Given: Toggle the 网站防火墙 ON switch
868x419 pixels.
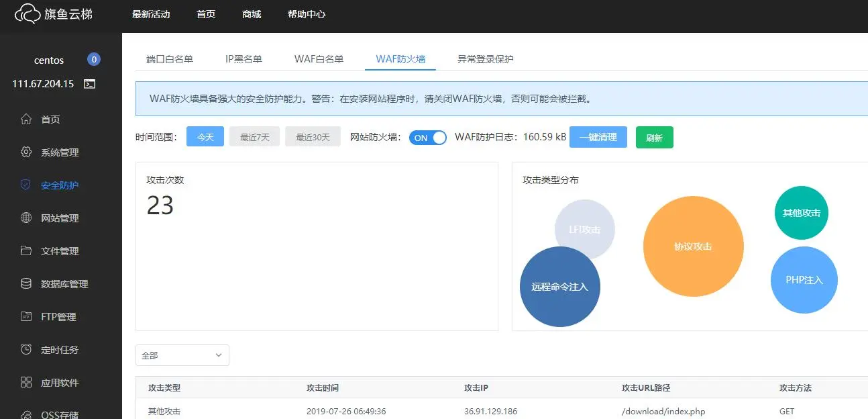Looking at the screenshot, I should click(x=428, y=138).
